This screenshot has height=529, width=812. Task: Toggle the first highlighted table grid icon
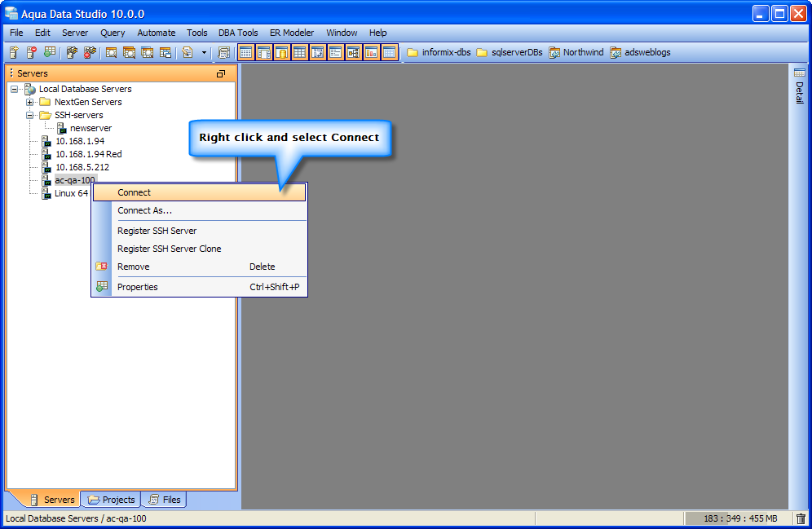[x=246, y=52]
